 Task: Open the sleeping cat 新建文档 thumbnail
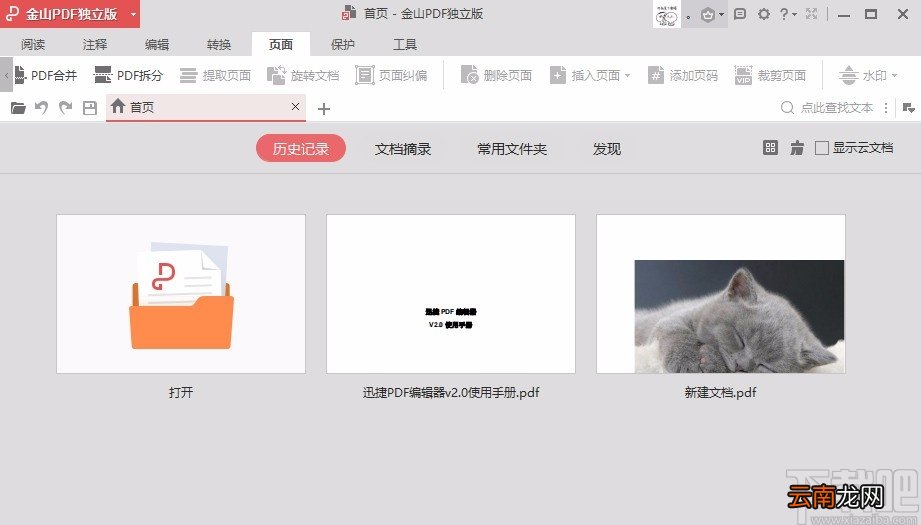point(721,294)
